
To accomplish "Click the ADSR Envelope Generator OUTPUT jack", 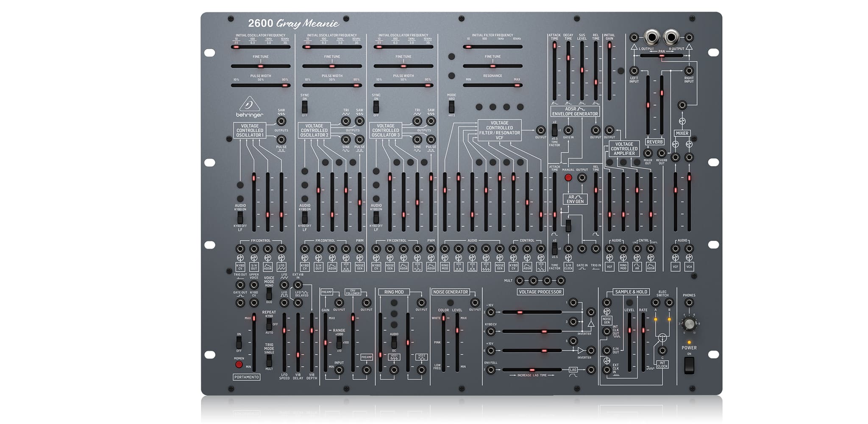I will click(595, 130).
